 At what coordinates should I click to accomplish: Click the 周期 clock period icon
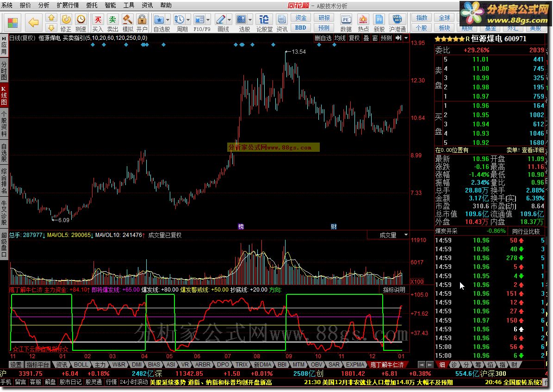[180, 19]
